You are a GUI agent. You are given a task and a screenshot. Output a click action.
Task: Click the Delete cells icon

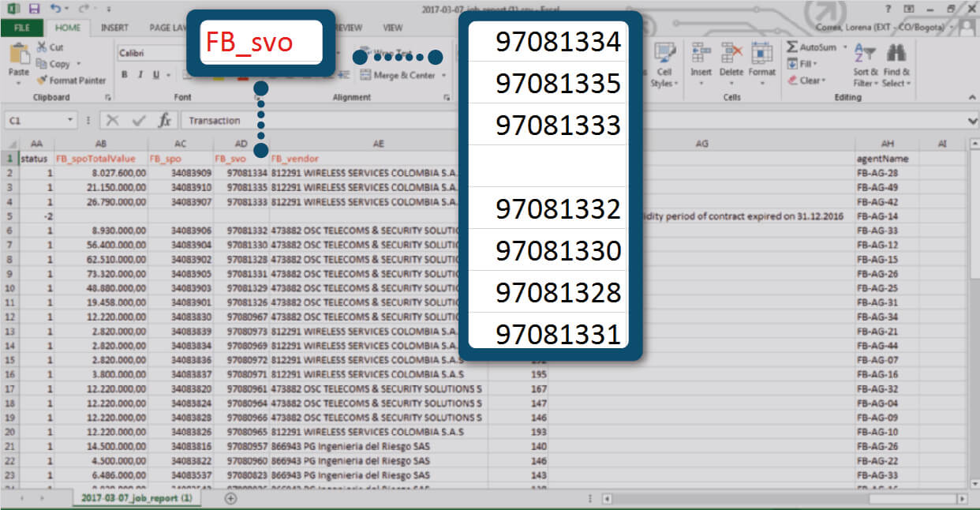point(731,54)
